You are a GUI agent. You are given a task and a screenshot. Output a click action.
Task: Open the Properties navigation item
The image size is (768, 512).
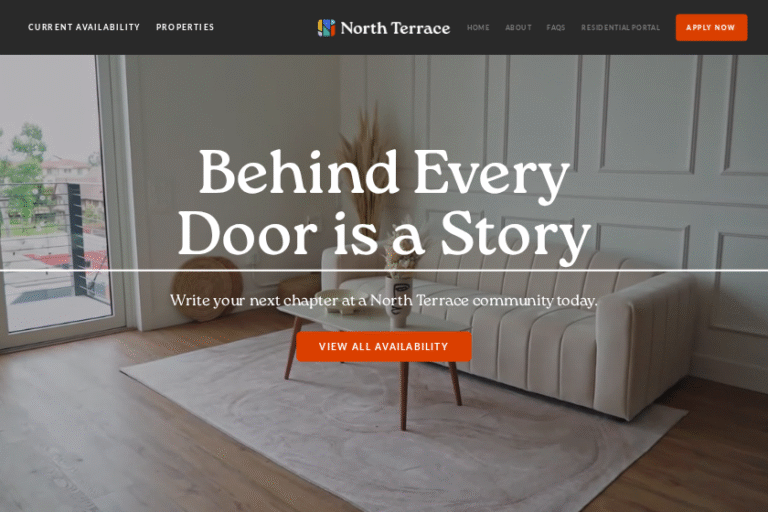(185, 27)
